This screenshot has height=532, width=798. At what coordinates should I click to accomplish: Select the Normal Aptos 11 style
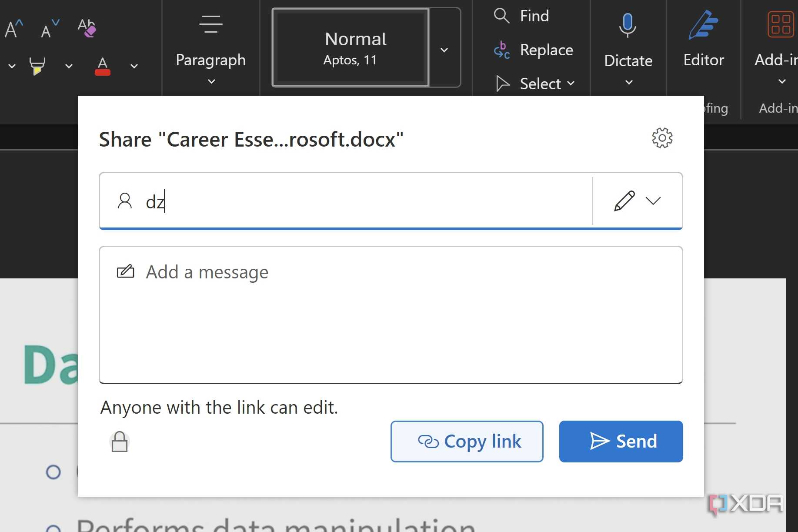coord(351,48)
